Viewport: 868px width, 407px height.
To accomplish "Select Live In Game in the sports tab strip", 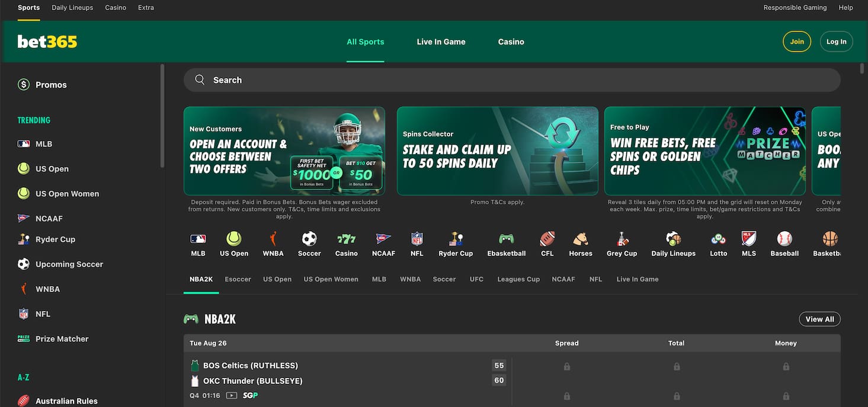I will point(638,279).
